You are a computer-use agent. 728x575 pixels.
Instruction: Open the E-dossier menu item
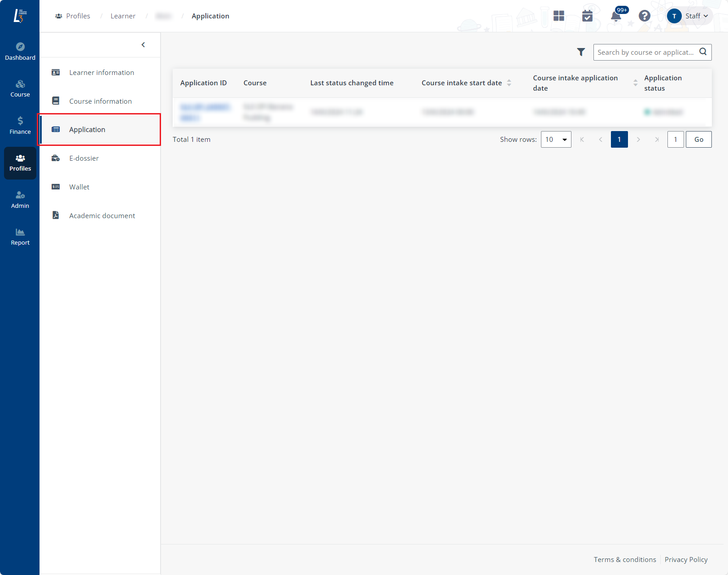84,158
